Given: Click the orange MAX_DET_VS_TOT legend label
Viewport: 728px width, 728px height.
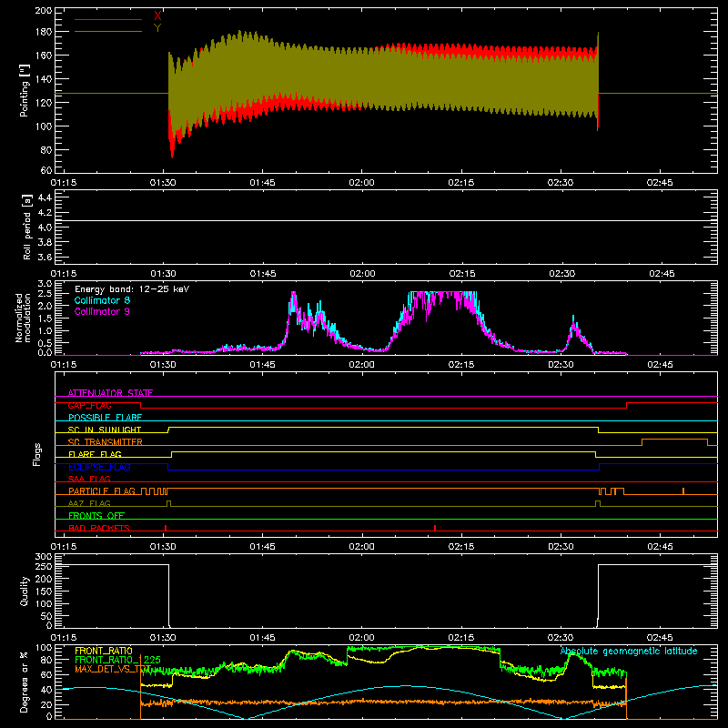Looking at the screenshot, I should tap(113, 669).
